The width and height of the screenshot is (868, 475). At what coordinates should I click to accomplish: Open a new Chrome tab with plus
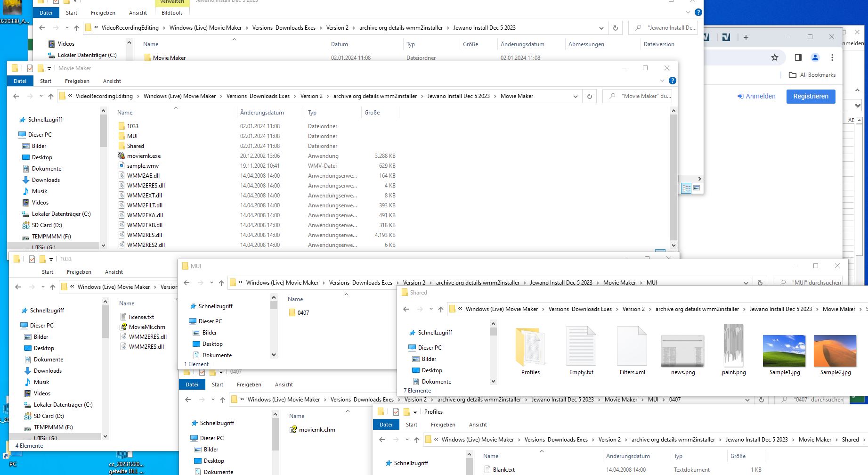click(x=746, y=37)
